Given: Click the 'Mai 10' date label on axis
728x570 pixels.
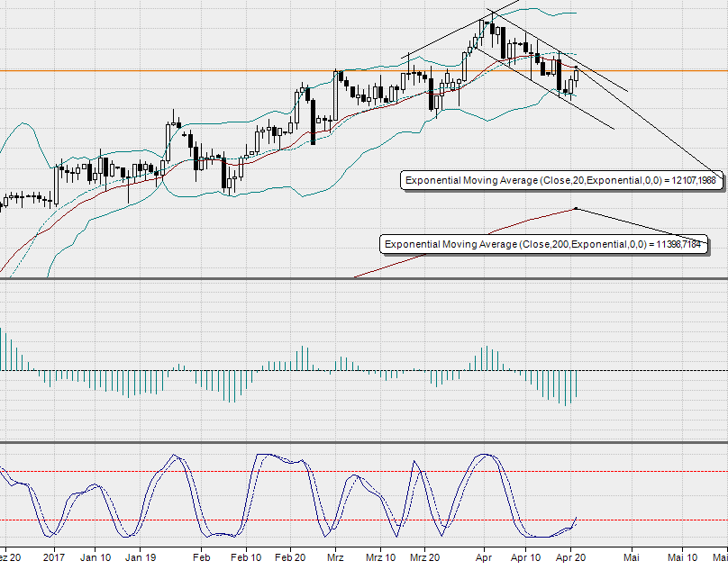Looking at the screenshot, I should point(683,557).
